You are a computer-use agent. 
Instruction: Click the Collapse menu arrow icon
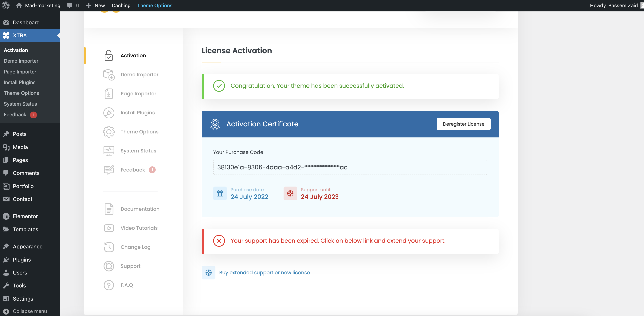6,311
